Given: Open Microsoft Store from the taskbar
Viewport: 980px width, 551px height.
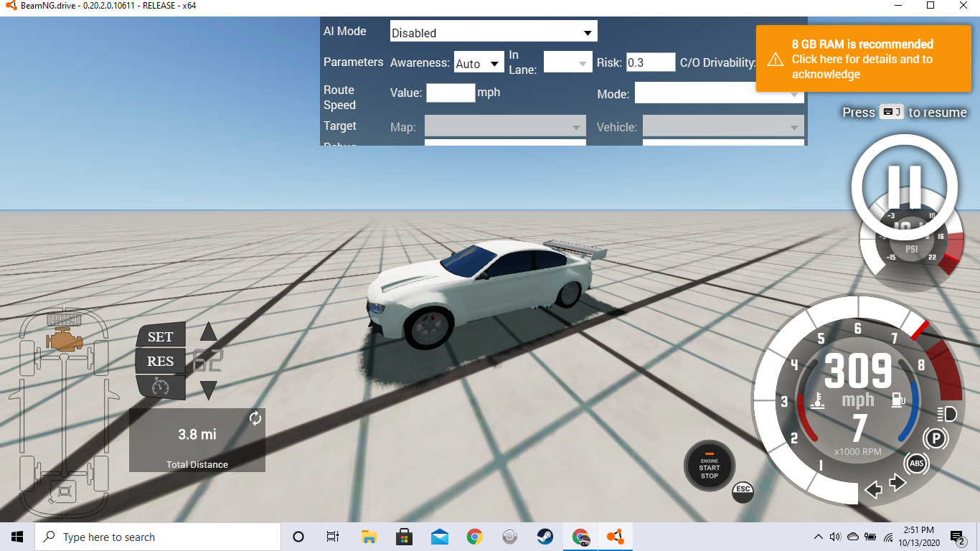Looking at the screenshot, I should click(404, 537).
